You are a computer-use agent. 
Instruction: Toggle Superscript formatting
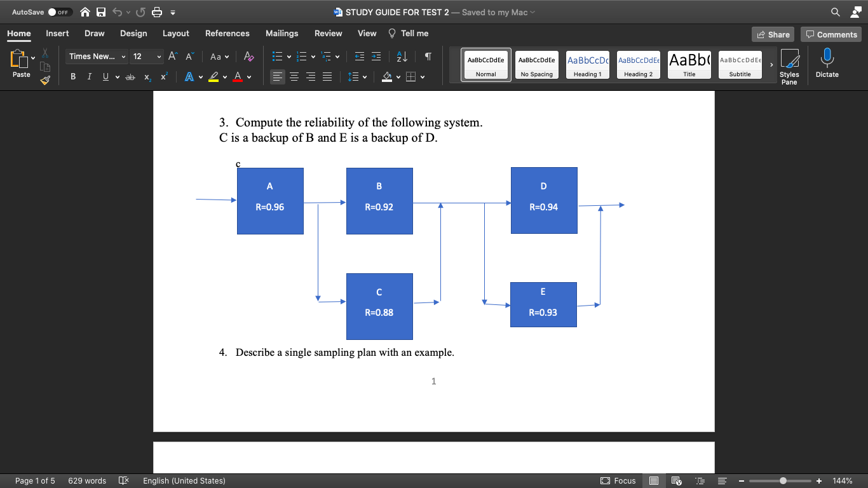click(x=163, y=77)
